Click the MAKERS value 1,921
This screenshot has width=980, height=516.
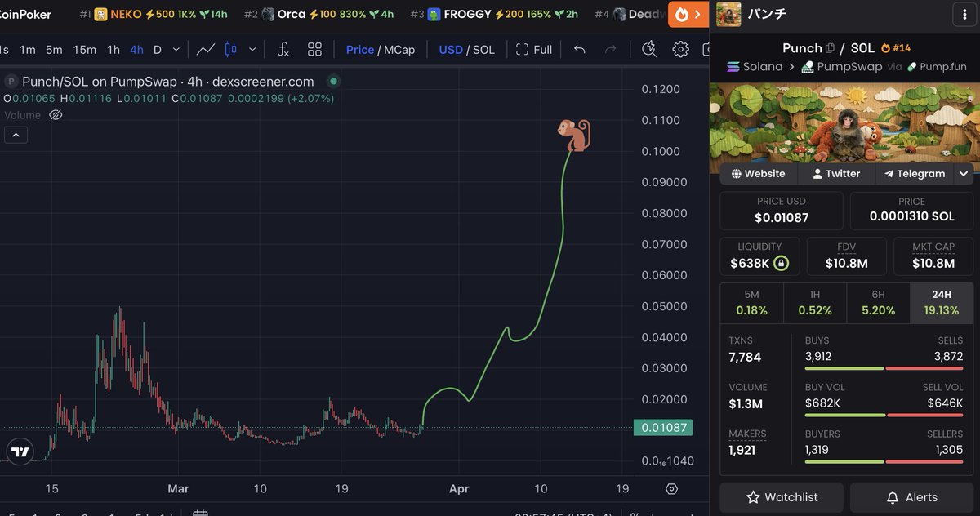point(742,450)
